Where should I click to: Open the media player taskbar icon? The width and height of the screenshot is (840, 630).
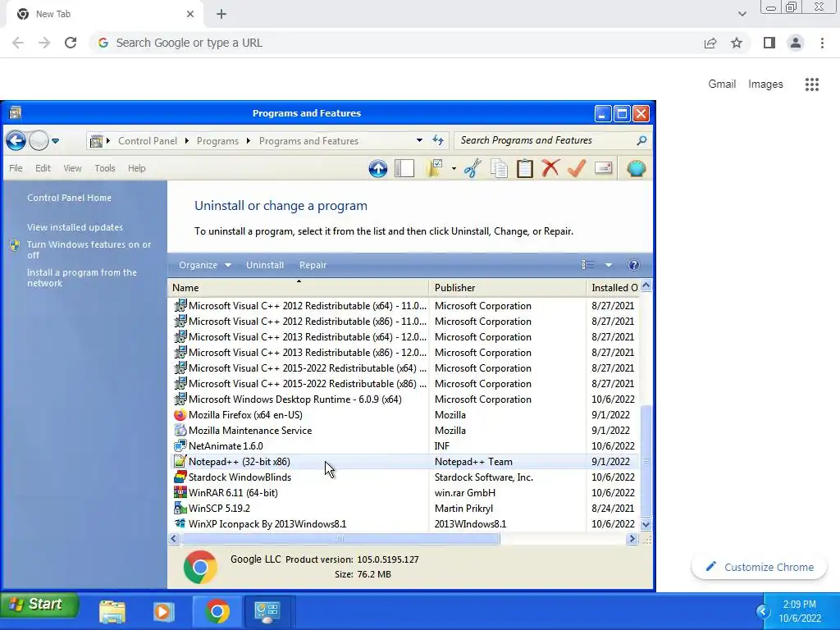click(x=164, y=612)
